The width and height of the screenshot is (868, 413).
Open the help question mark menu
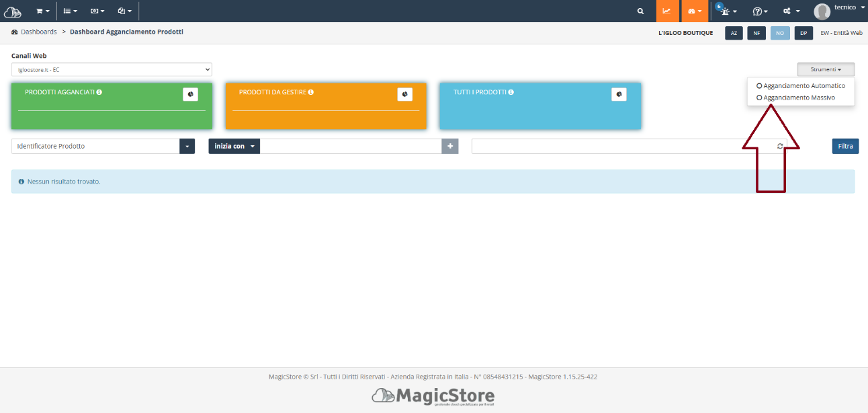[761, 11]
